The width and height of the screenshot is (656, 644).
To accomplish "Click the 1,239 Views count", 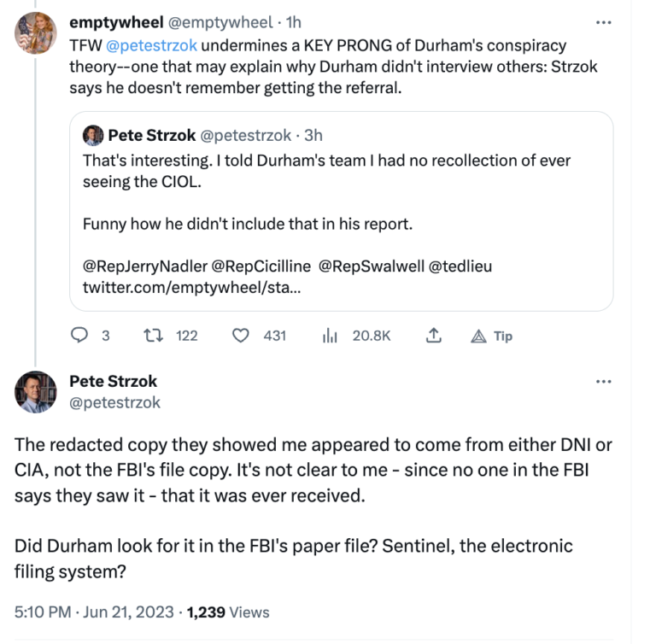I will click(228, 612).
